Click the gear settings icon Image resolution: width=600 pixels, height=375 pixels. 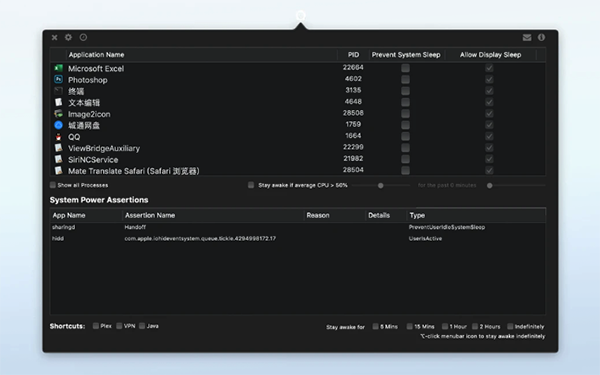pyautogui.click(x=68, y=37)
